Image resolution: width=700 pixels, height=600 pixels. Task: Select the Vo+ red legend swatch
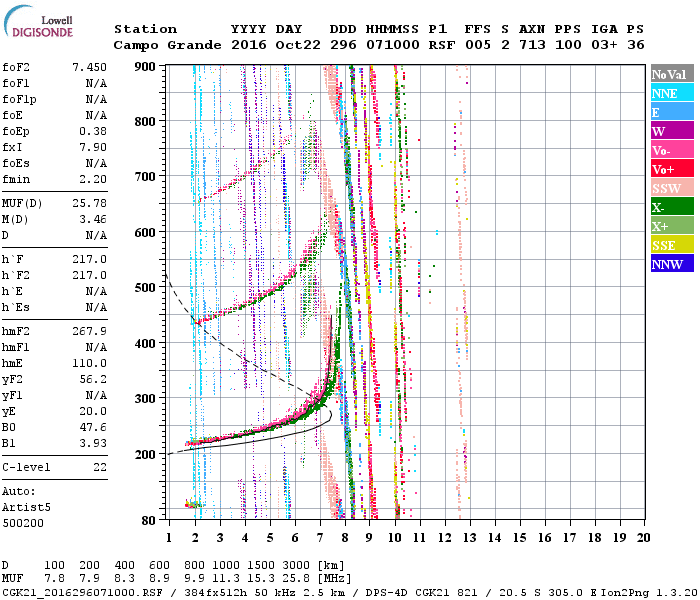(x=672, y=168)
